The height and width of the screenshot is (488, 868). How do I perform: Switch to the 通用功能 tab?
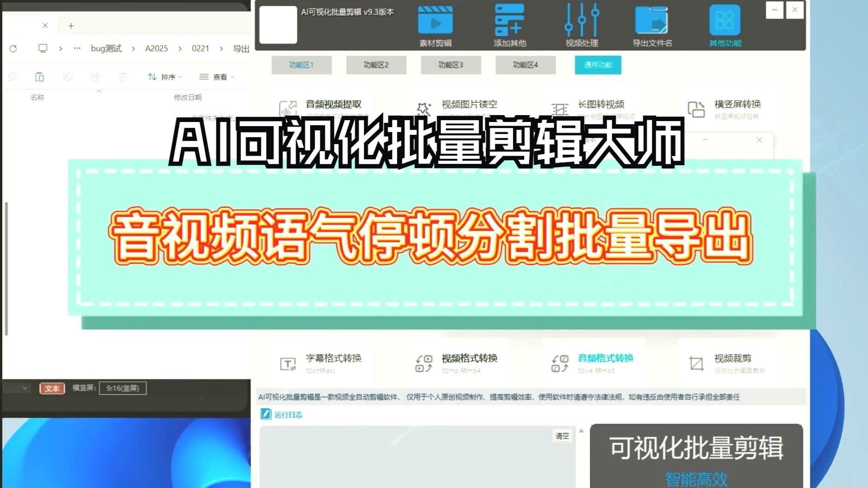tap(598, 65)
